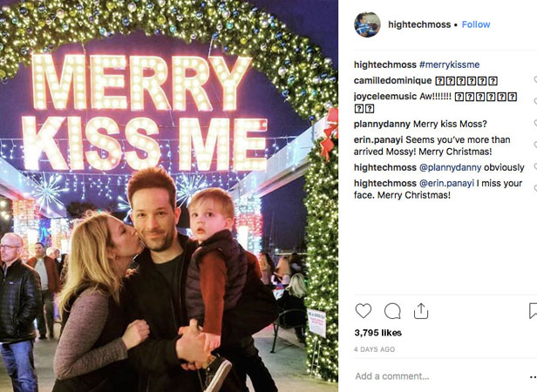Screen dimensions: 537x392
Task: Visit camilledominique's profile from the comment
Action: 392,80
